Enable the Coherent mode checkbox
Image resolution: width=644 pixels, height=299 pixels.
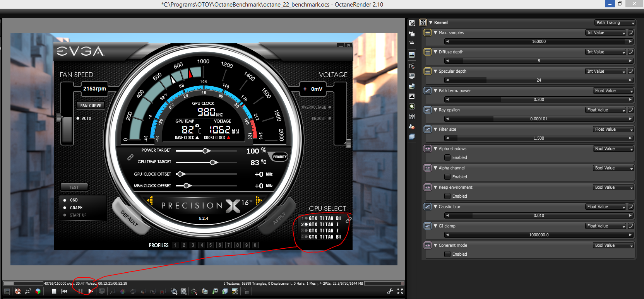coord(447,254)
